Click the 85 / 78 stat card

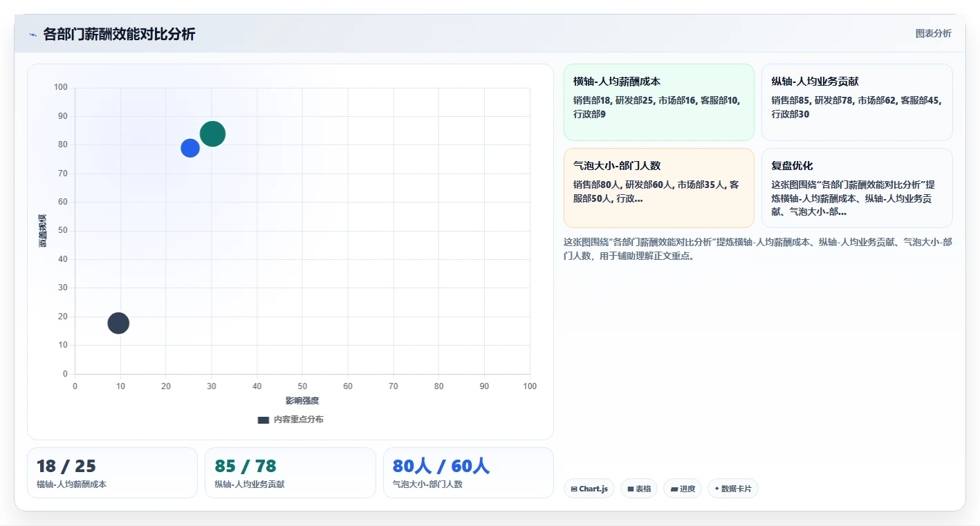point(290,473)
